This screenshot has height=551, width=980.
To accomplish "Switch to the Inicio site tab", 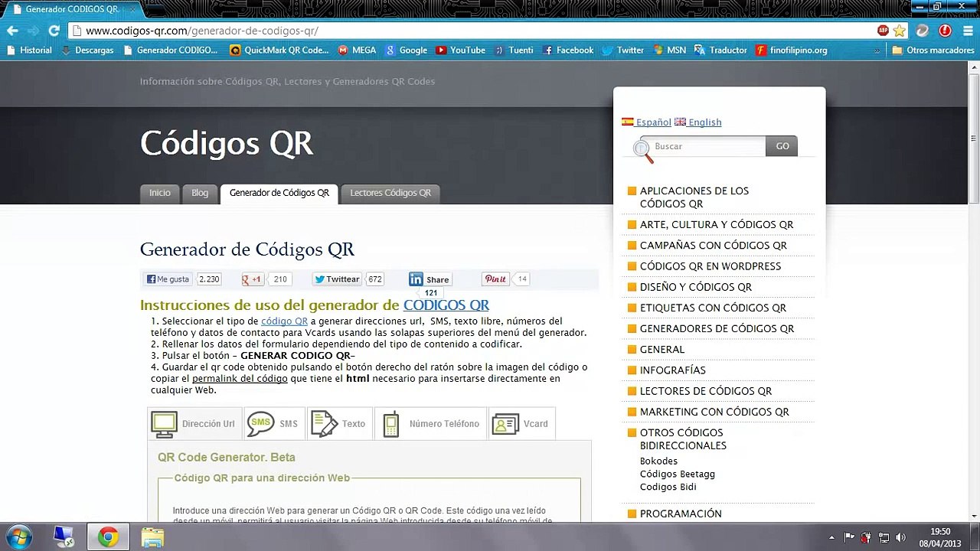I will pos(160,193).
